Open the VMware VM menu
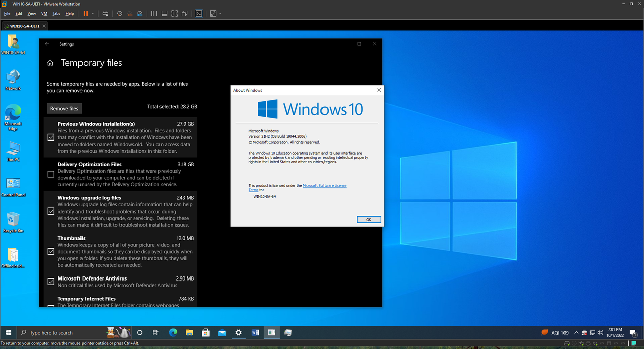The width and height of the screenshot is (644, 349). (44, 13)
